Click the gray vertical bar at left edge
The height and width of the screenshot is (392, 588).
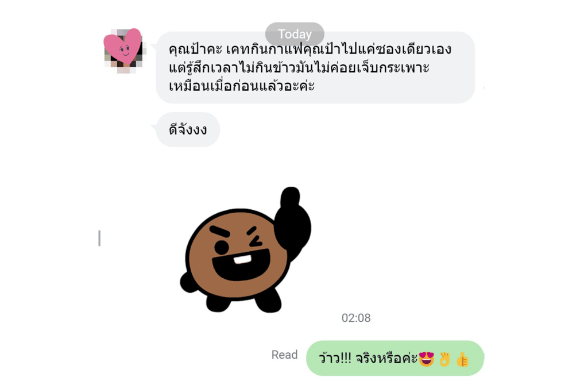click(99, 239)
